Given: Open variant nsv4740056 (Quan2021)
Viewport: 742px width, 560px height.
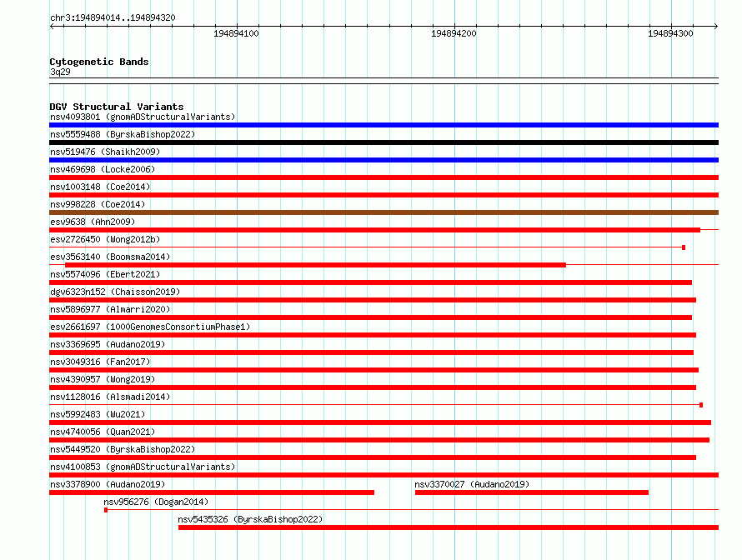Looking at the screenshot, I should tap(103, 432).
